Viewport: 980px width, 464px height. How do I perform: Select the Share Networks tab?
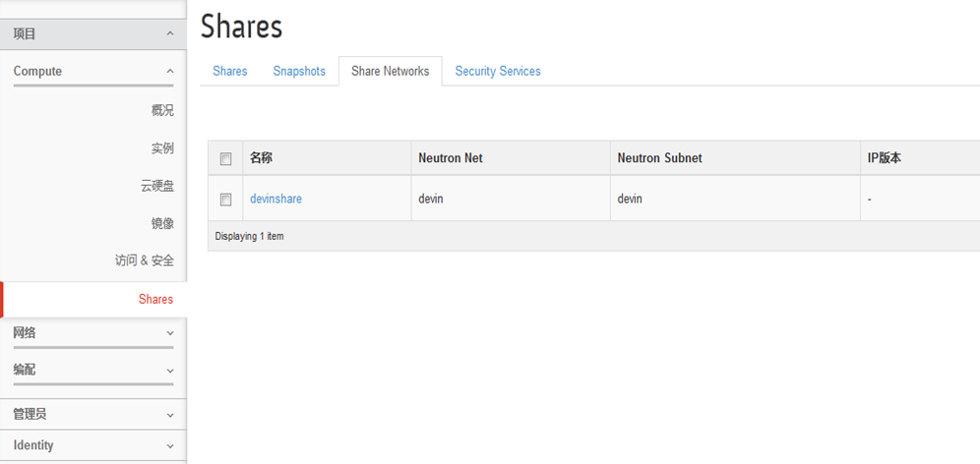[x=390, y=71]
